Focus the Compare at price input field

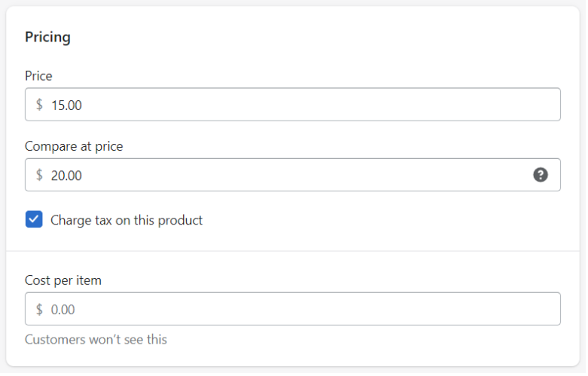294,176
